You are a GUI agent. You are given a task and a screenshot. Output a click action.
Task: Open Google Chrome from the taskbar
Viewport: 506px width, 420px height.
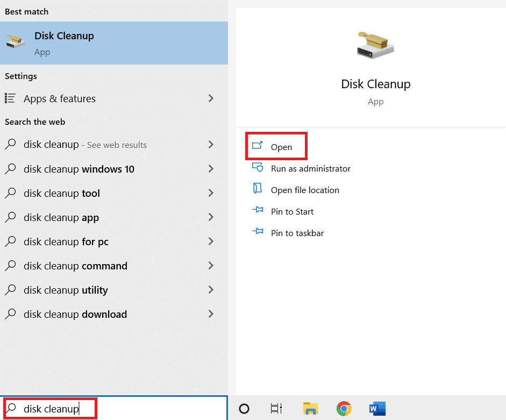[x=344, y=409]
